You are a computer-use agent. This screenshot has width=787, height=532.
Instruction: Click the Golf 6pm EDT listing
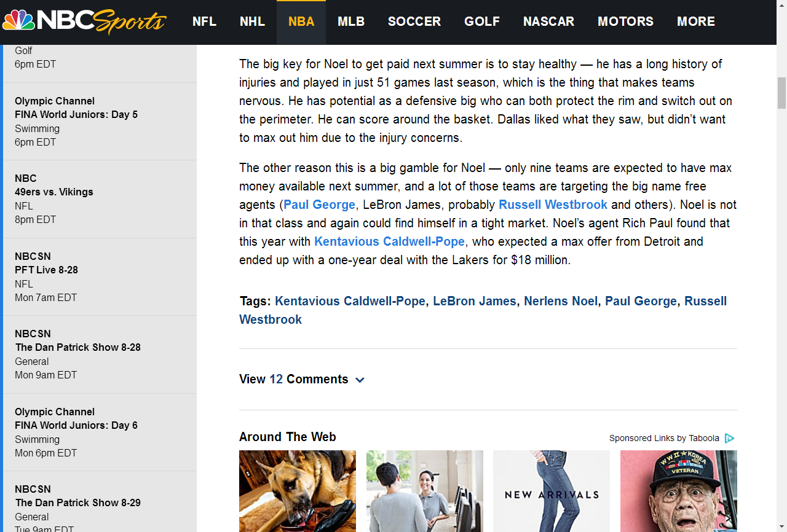tap(100, 63)
